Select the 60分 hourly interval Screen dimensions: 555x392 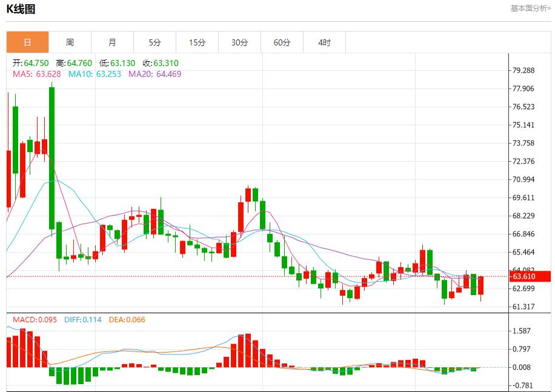click(x=282, y=42)
